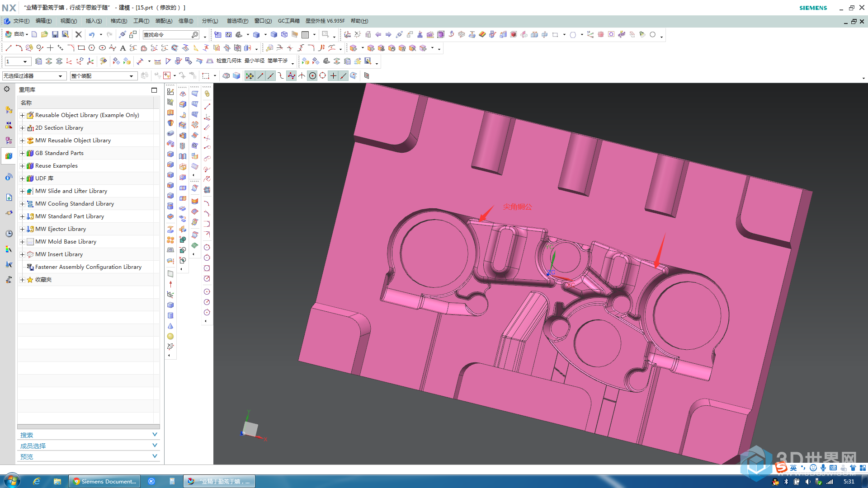Open the History clock sidebar tab

9,234
